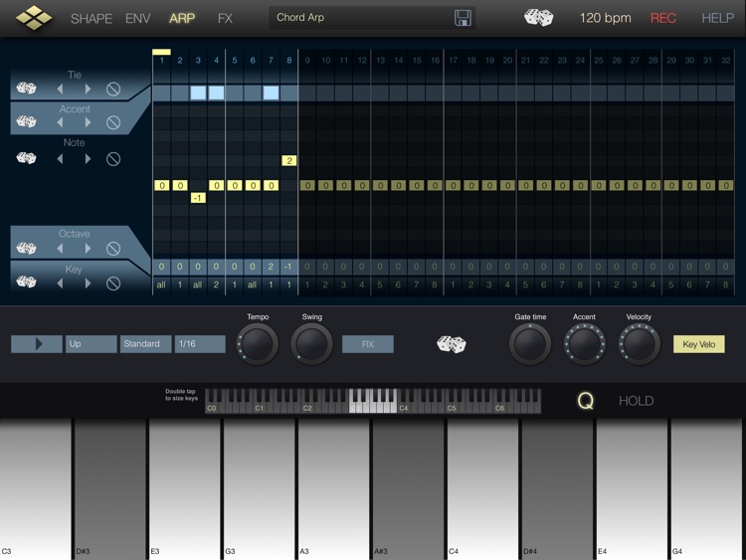Shift Accent row right arrow
The height and width of the screenshot is (560, 746).
(88, 122)
